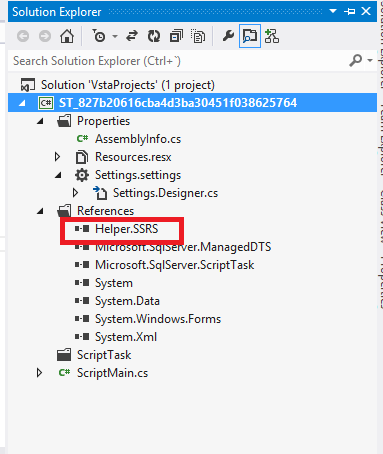Viewport: 383px width, 454px height.
Task: Select the C# project icon
Action: click(x=46, y=103)
